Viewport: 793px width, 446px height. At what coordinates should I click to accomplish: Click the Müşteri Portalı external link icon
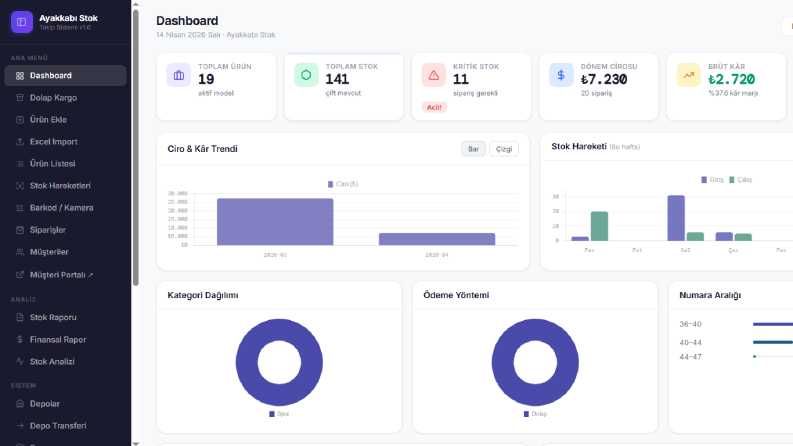[20, 275]
